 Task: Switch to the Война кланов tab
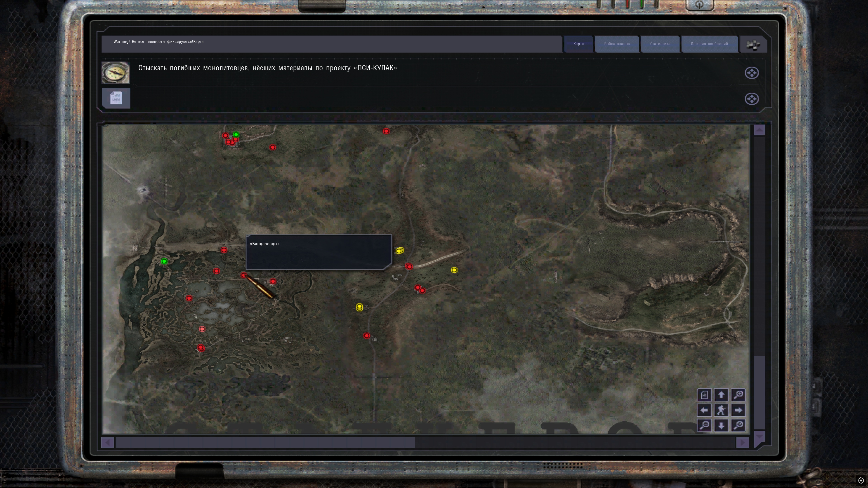(617, 44)
